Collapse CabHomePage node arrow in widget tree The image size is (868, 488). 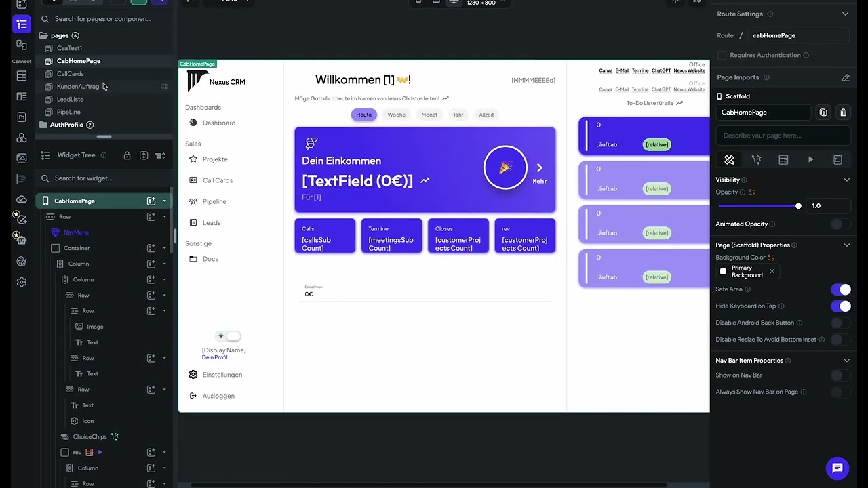coord(164,201)
